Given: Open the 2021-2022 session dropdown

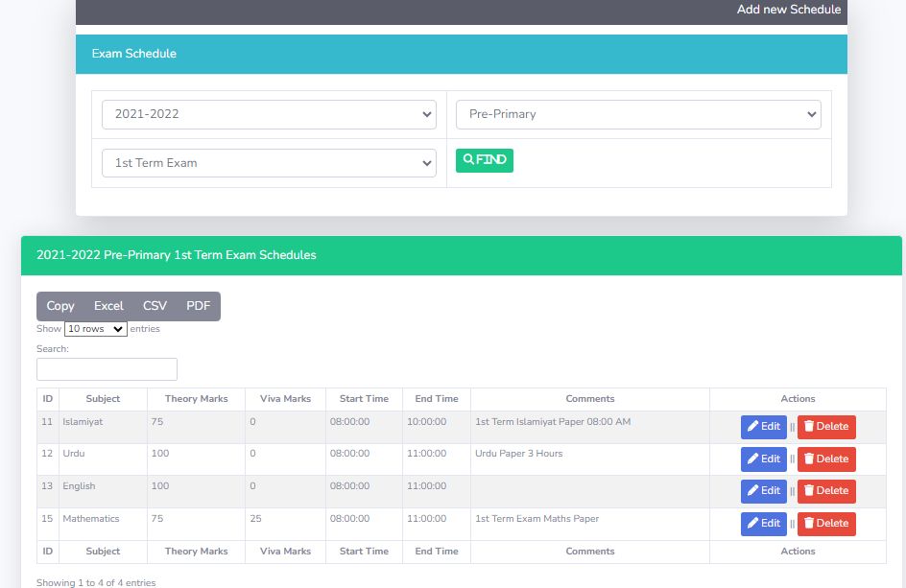Looking at the screenshot, I should point(269,114).
